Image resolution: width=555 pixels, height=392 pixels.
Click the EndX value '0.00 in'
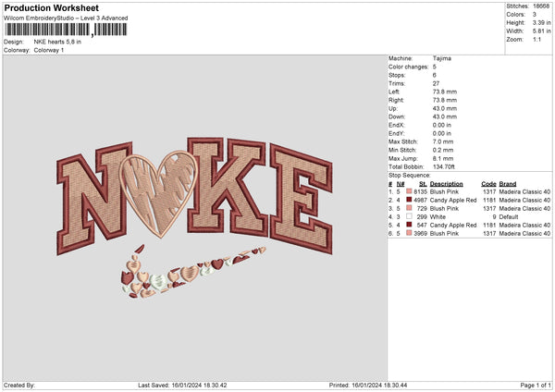click(x=442, y=125)
